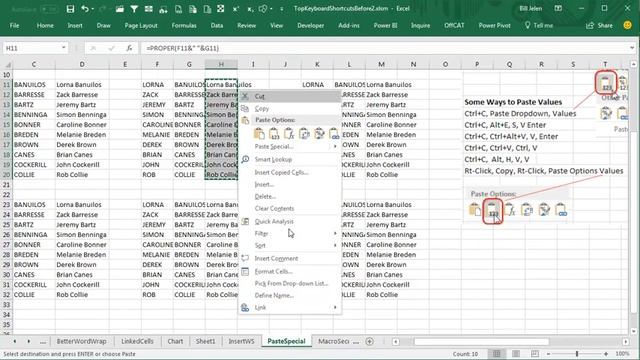The height and width of the screenshot is (360, 640).
Task: Choose Define Name from context menu
Action: [x=290, y=295]
